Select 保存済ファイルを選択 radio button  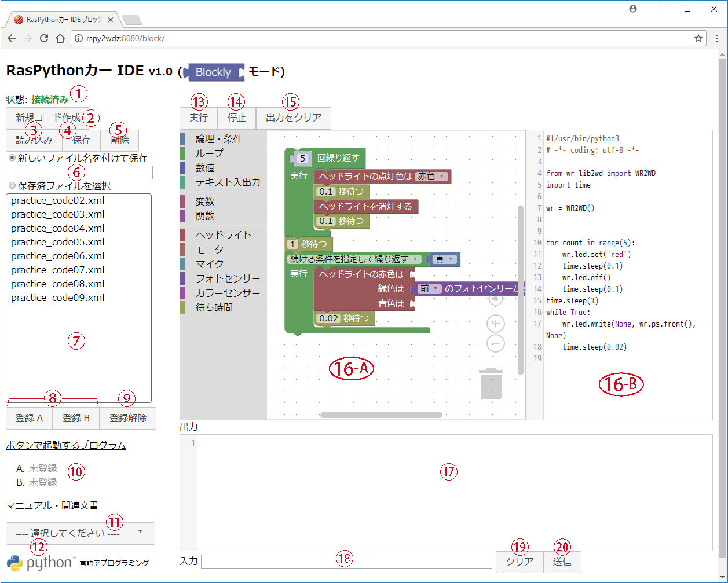tap(12, 186)
